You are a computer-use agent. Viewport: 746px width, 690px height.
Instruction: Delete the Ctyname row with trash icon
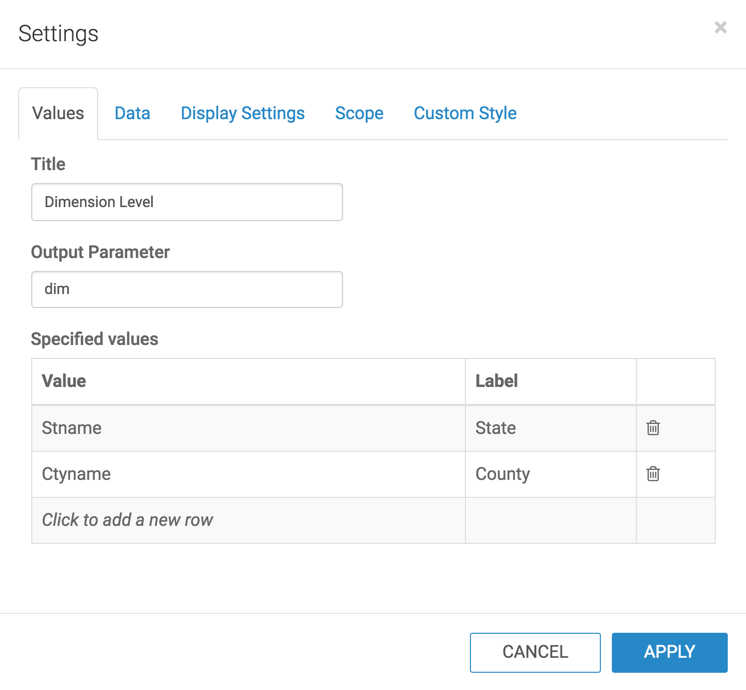653,474
